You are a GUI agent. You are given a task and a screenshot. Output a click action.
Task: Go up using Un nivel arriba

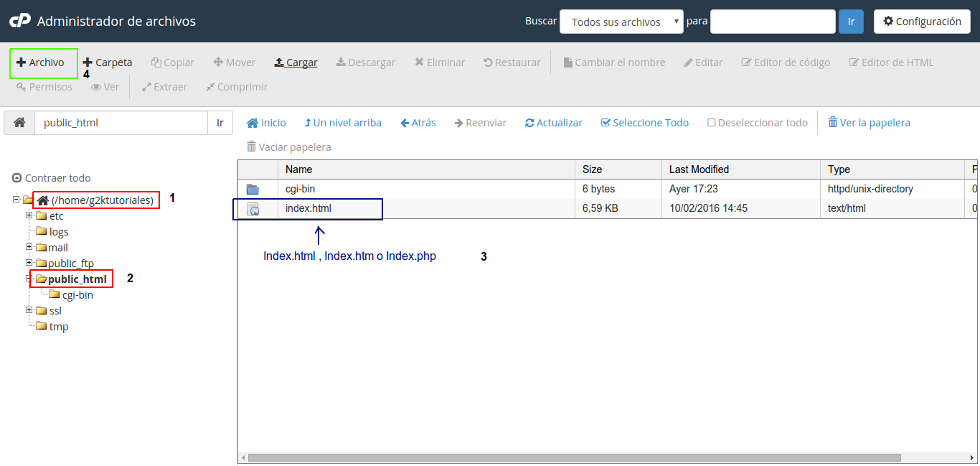[x=342, y=123]
